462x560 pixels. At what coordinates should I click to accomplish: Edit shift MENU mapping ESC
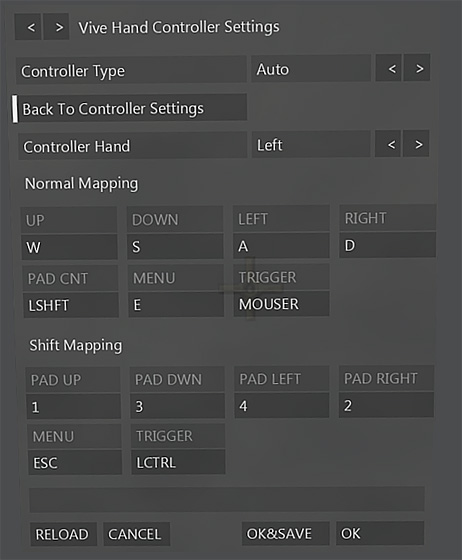(75, 462)
